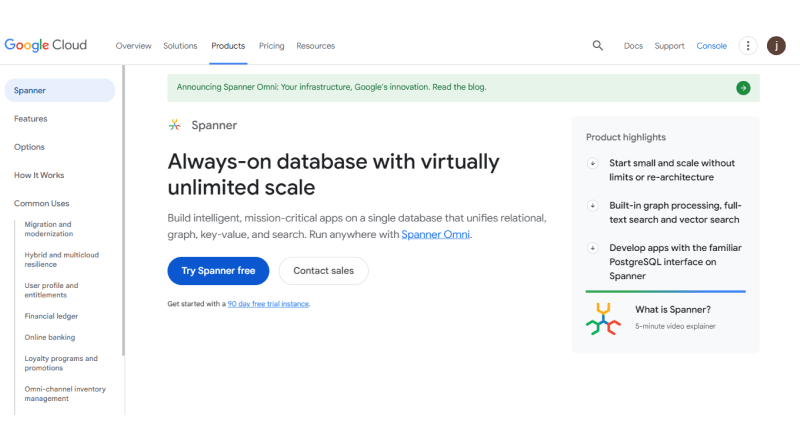800x445 pixels.
Task: Expand 'Develop apps with the familiar PostgreSQL' highlight
Action: (x=592, y=248)
